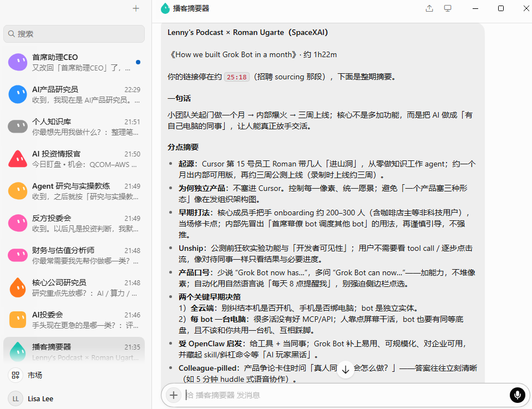Open the 反方投委会 chat

click(74, 223)
